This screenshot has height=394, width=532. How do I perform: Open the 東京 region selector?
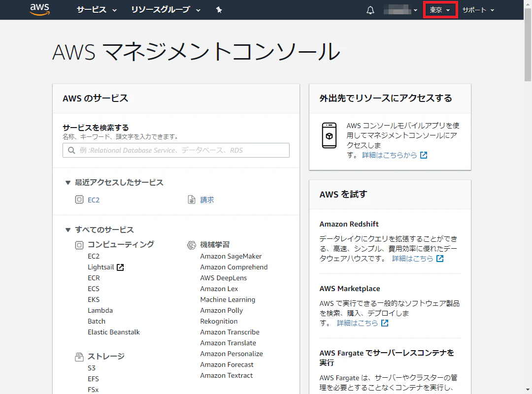tap(440, 10)
